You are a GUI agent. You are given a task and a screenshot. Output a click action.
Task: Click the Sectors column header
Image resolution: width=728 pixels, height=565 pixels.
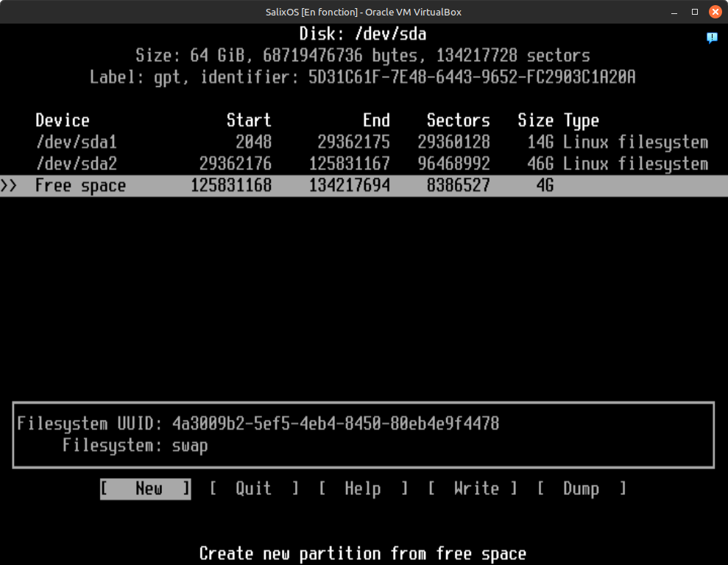(x=458, y=121)
